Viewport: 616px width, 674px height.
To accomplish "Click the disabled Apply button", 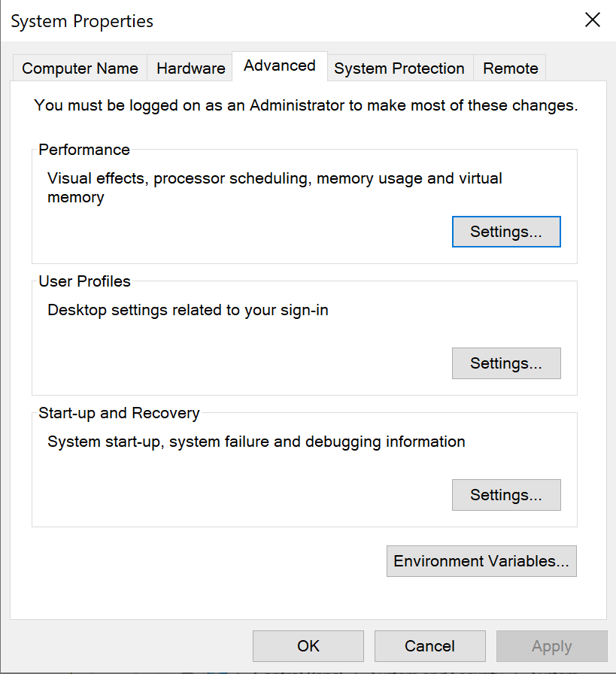I will [x=551, y=646].
